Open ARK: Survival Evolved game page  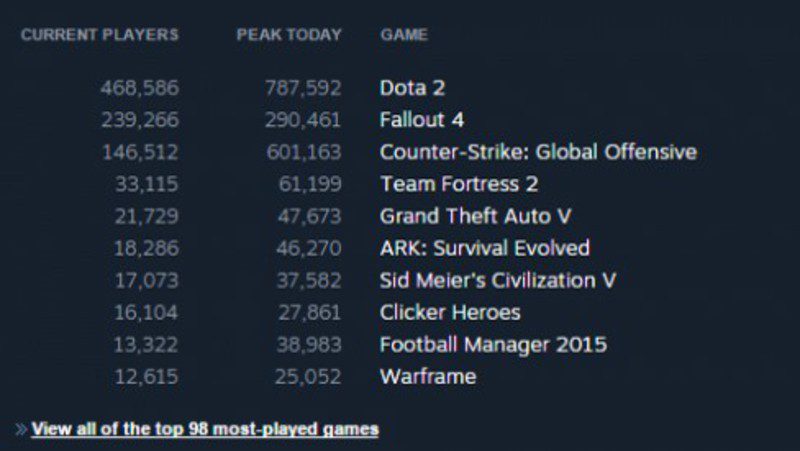(484, 248)
